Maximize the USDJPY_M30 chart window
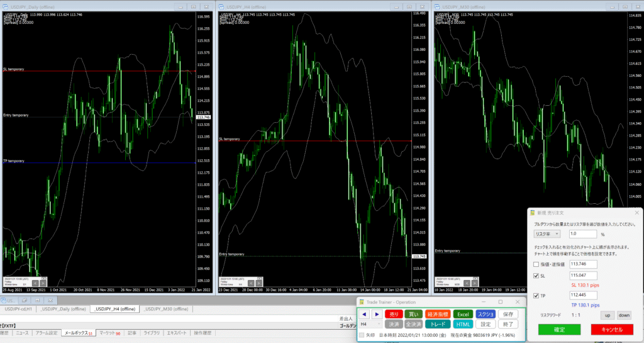This screenshot has height=343, width=644. [x=625, y=7]
